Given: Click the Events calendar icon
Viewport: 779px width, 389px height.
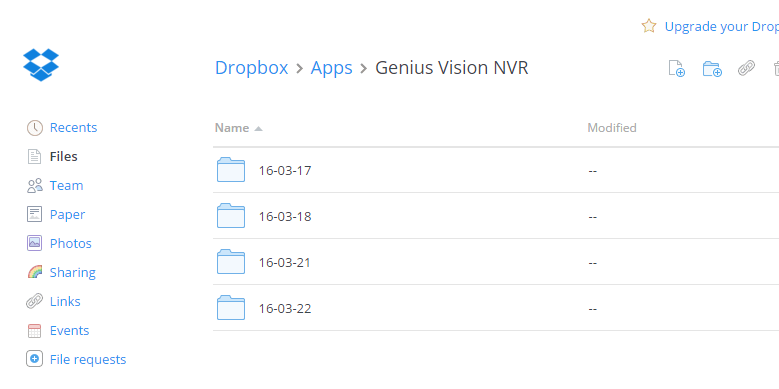Looking at the screenshot, I should pyautogui.click(x=34, y=330).
